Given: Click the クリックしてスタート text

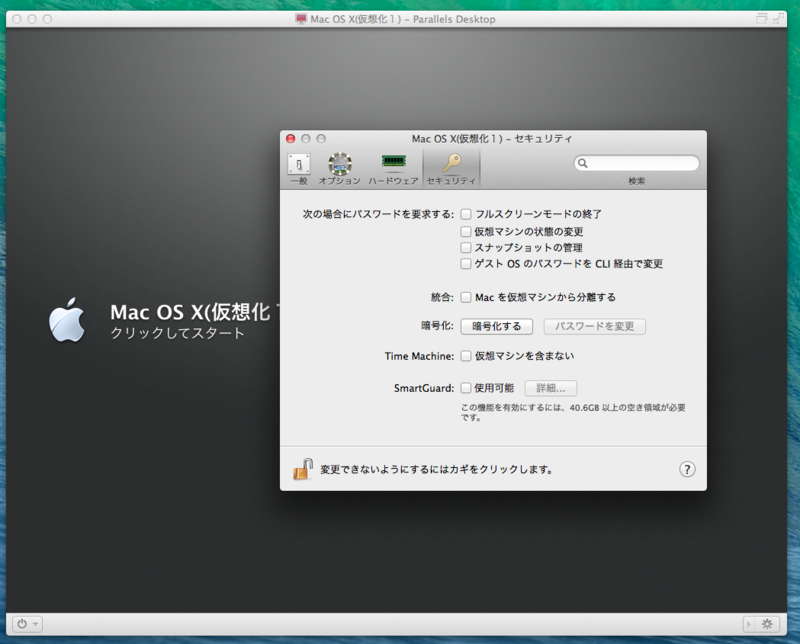Looking at the screenshot, I should pyautogui.click(x=177, y=333).
